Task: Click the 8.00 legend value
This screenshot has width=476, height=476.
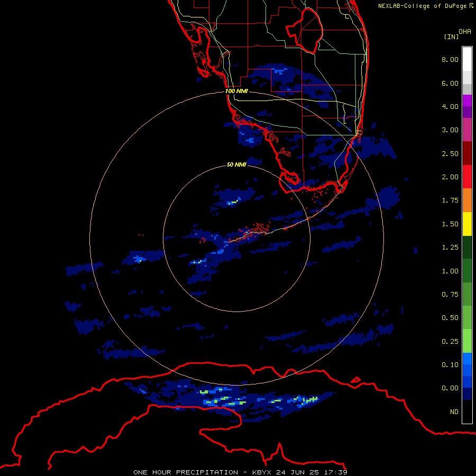Action: [450, 59]
